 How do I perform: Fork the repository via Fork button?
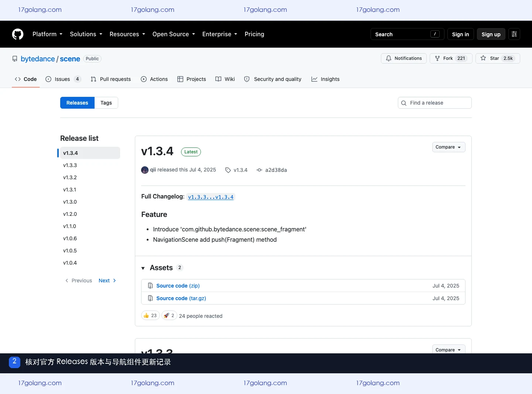451,58
